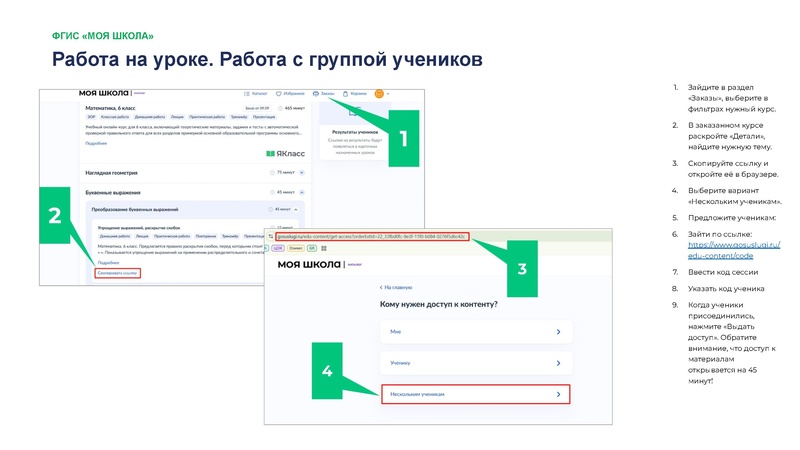Click the Скопировать ссылку button

point(117,273)
